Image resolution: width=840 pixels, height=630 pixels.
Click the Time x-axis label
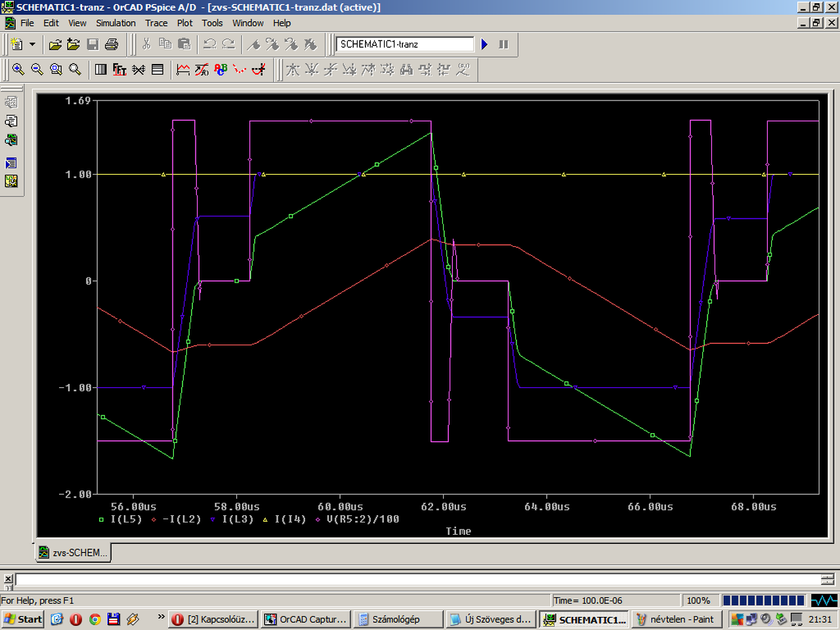coord(458,532)
